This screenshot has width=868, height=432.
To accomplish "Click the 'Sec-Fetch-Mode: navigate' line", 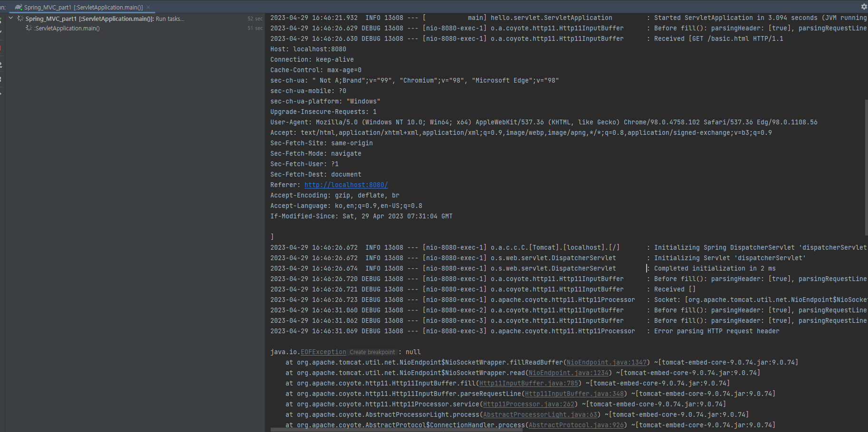I will coord(315,153).
